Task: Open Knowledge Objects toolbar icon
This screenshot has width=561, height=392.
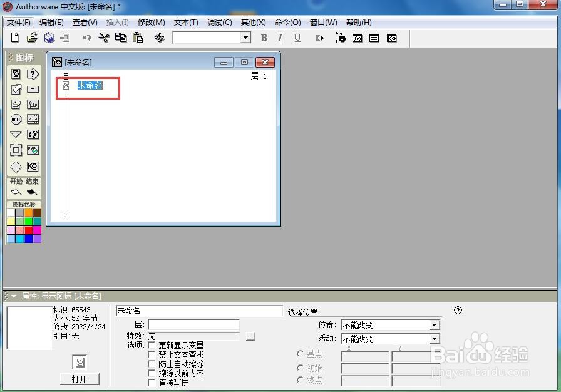Action: tap(391, 38)
